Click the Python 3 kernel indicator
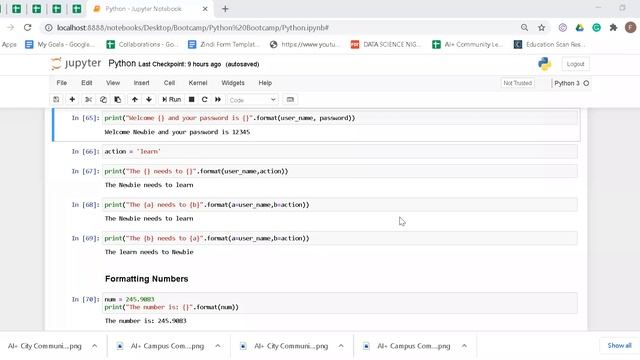Screen dimensions: 640x360 pos(571,83)
